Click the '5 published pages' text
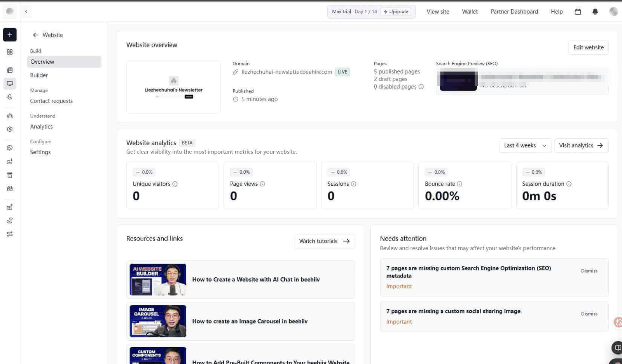Image resolution: width=622 pixels, height=364 pixels. (397, 71)
